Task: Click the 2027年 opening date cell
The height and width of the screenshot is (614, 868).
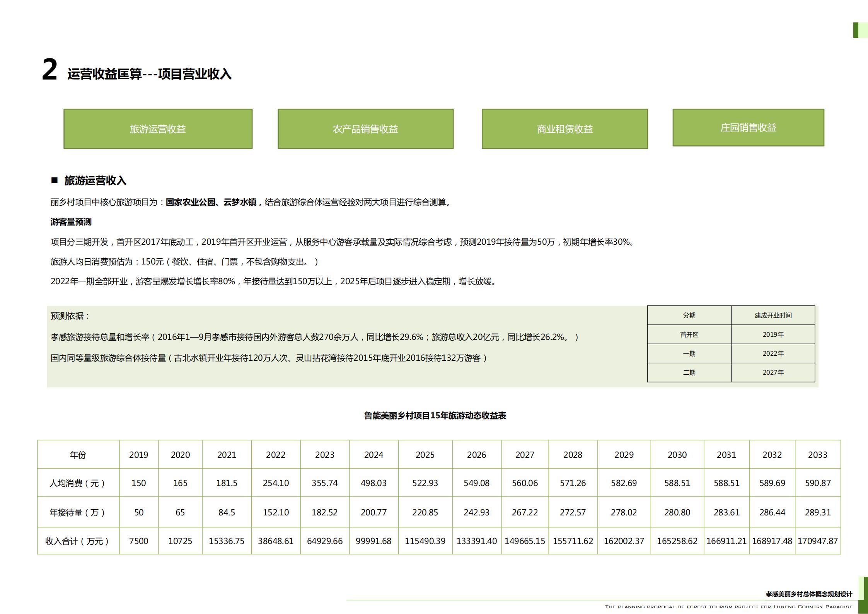Action: click(x=773, y=372)
